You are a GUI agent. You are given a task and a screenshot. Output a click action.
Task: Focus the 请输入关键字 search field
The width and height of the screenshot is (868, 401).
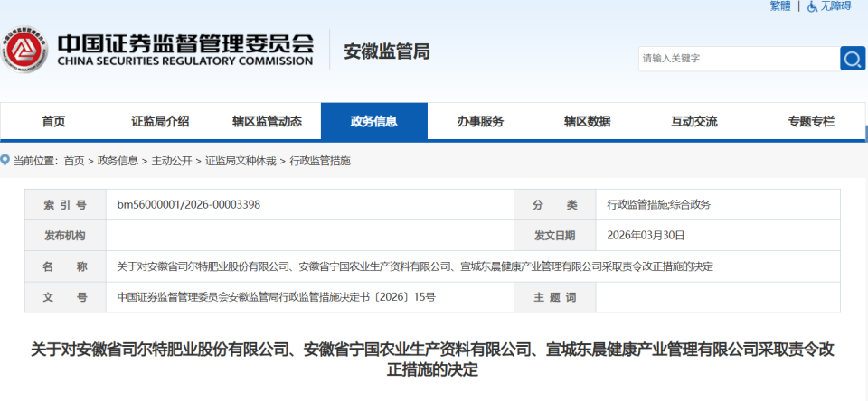pyautogui.click(x=739, y=58)
